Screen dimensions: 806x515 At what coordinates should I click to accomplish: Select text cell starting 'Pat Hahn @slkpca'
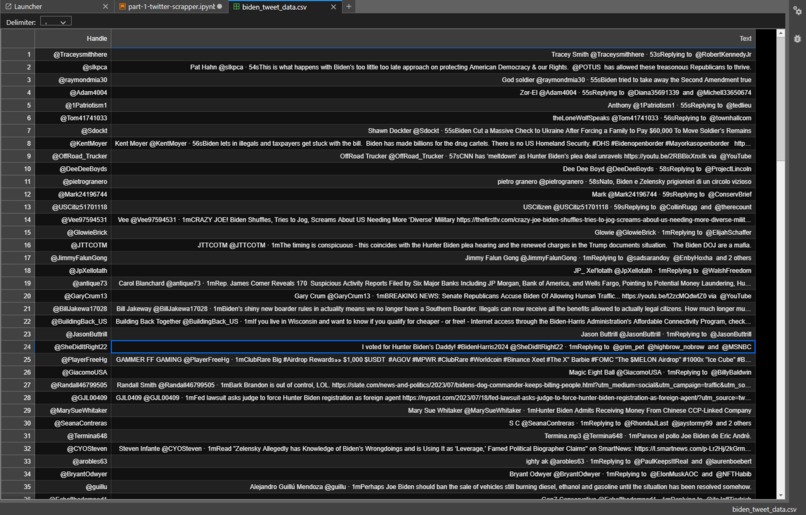tap(433, 67)
